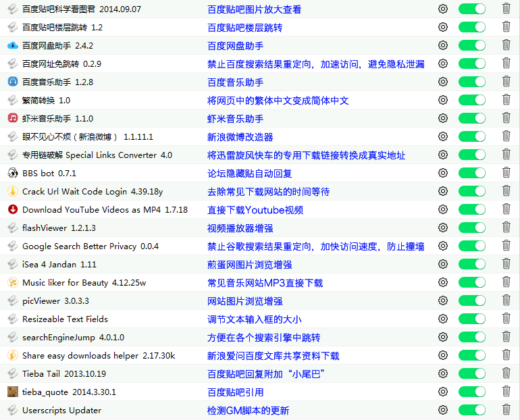This screenshot has height=420, width=520.
Task: Open the 调节文本输入框的大小 link
Action: point(254,319)
